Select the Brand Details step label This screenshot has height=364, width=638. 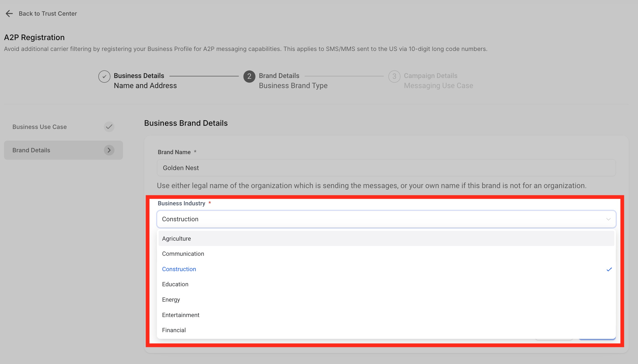pyautogui.click(x=279, y=76)
